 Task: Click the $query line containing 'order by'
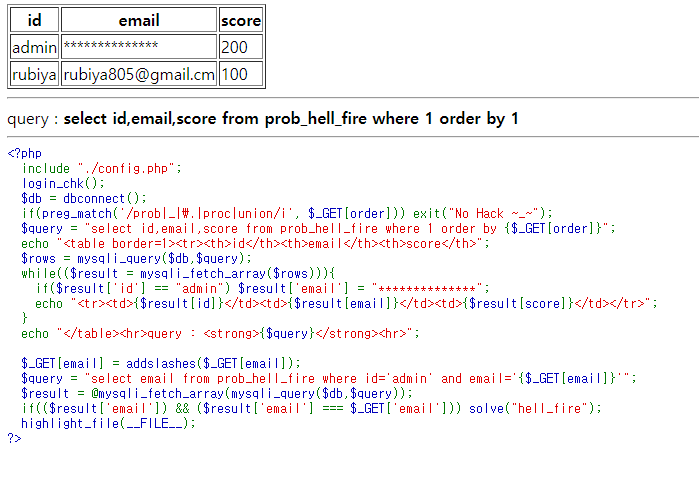318,229
